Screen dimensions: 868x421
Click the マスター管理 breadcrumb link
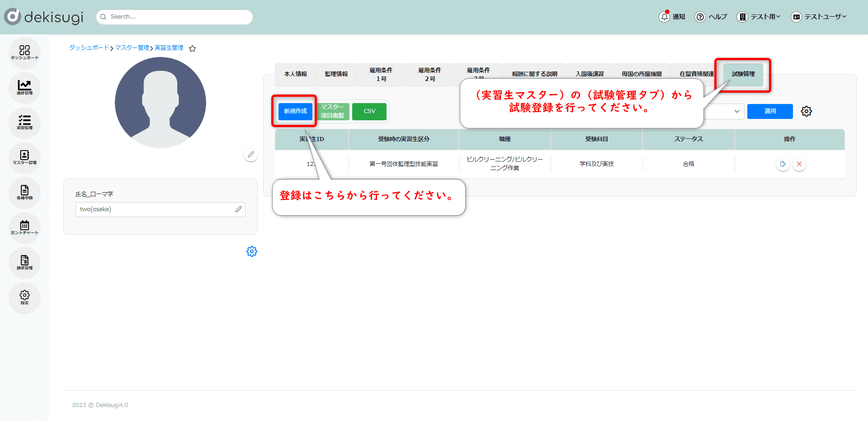coord(132,48)
